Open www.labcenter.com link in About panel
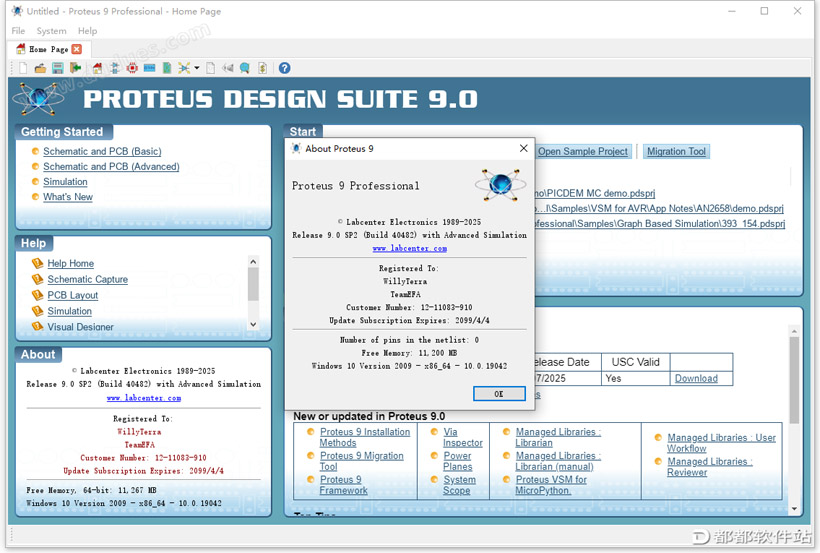The width and height of the screenshot is (820, 553). (x=144, y=398)
